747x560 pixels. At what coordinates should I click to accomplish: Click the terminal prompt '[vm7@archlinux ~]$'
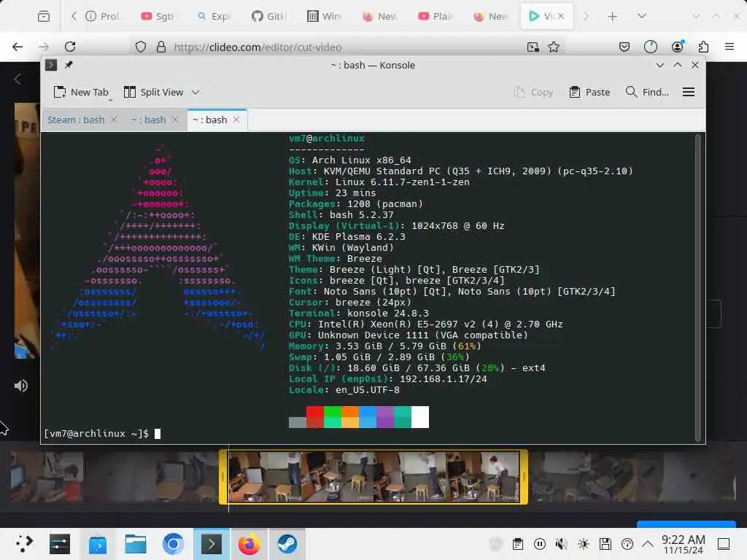click(x=96, y=434)
